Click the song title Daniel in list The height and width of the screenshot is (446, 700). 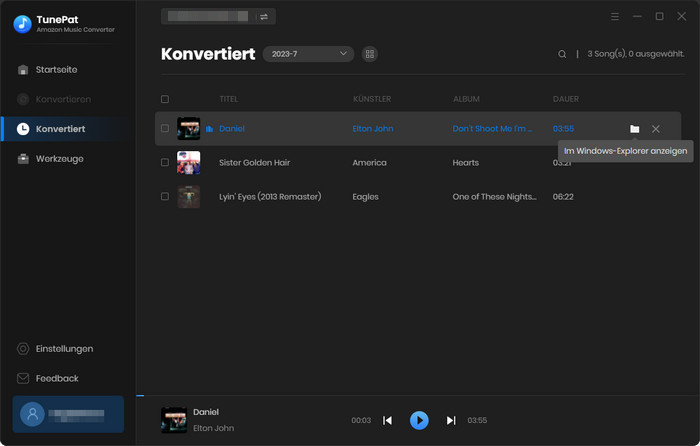click(232, 129)
